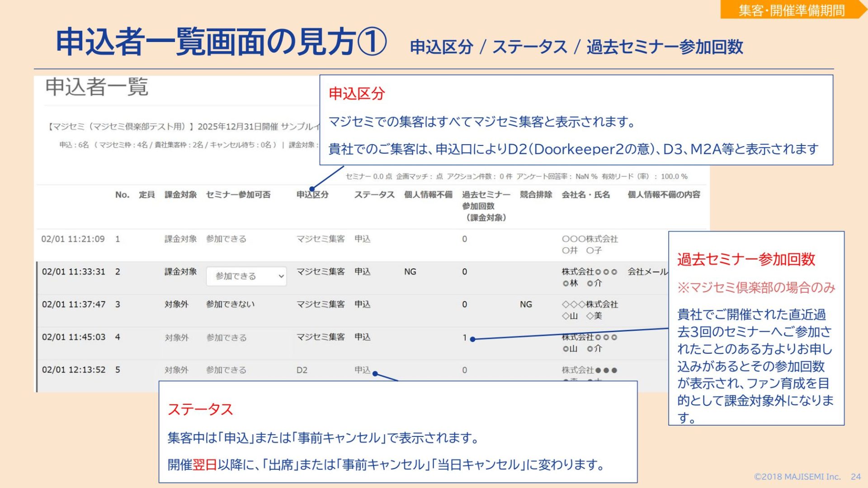Click NG in 競合排除 column row 3
Viewport: 868px width, 488px height.
[x=525, y=305]
